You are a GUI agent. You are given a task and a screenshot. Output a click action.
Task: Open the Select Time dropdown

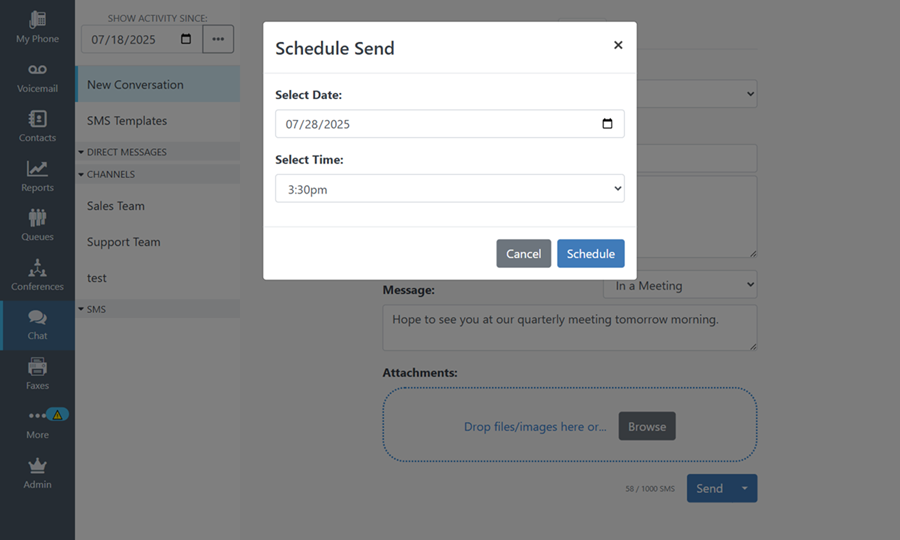449,188
